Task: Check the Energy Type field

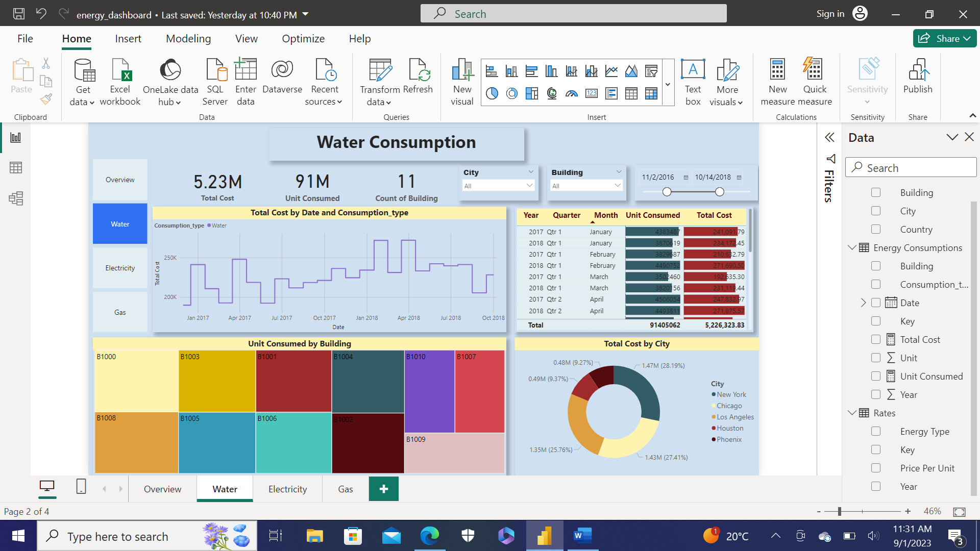Action: click(876, 431)
